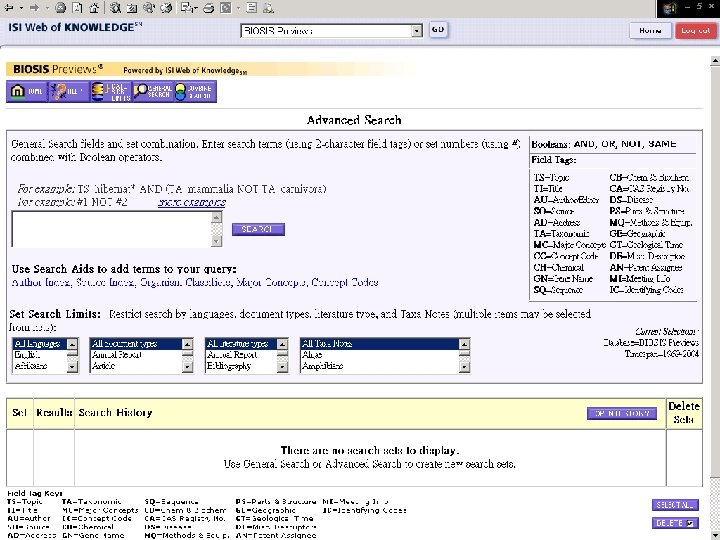
Task: Click down arrow of literature types list
Action: point(282,366)
